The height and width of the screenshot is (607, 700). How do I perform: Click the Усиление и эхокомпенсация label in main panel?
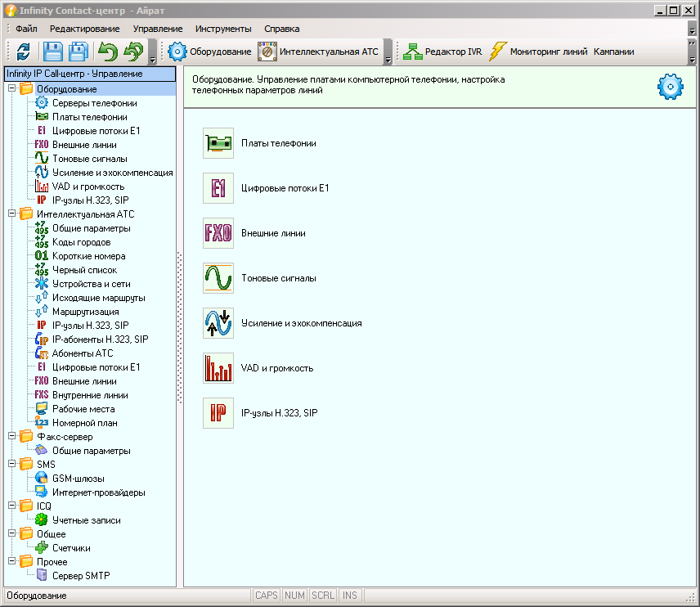click(301, 323)
